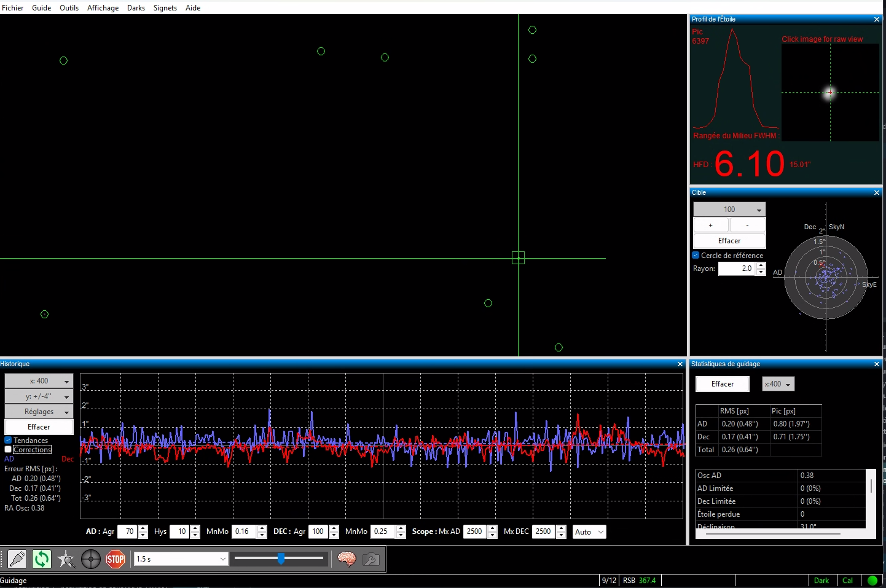
Task: Click the AD legend label
Action: point(9,459)
